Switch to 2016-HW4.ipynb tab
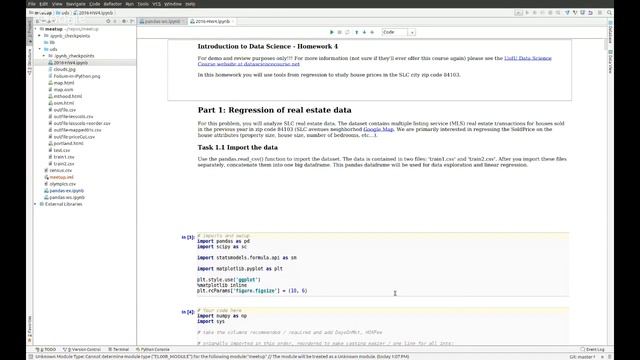Viewport: 640px width, 360px height. [x=212, y=21]
